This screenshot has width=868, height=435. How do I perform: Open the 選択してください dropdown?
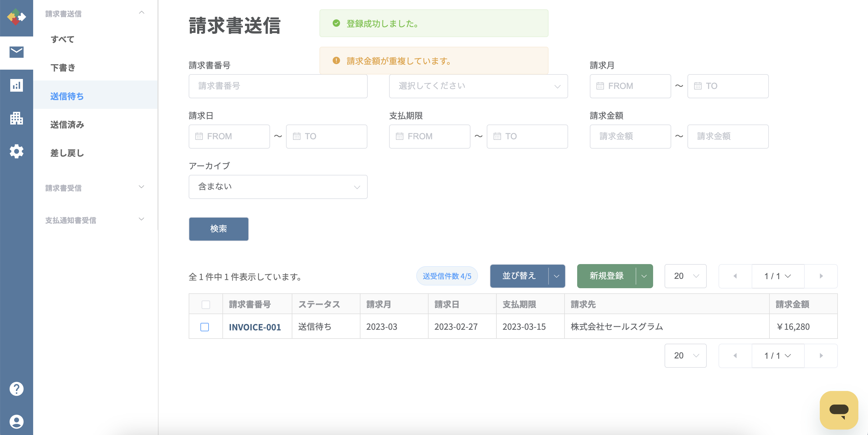tap(478, 86)
